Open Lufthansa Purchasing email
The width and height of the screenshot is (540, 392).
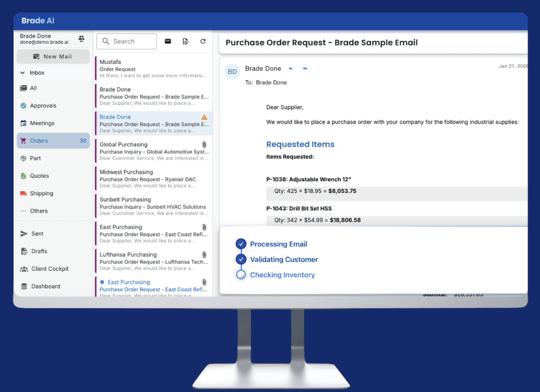(x=153, y=261)
